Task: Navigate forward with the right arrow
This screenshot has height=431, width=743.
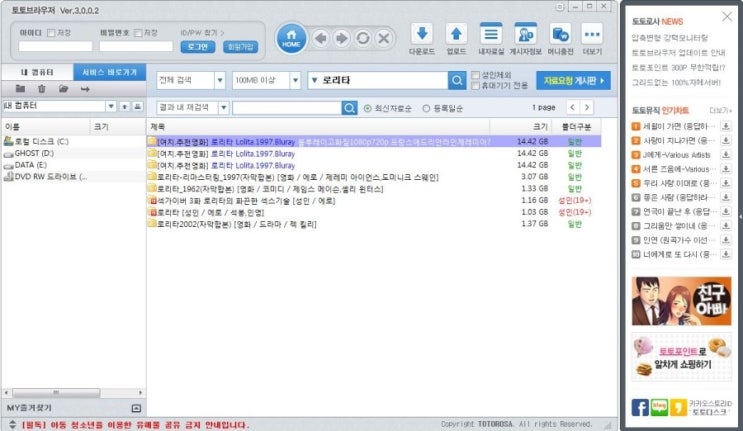Action: (x=342, y=38)
